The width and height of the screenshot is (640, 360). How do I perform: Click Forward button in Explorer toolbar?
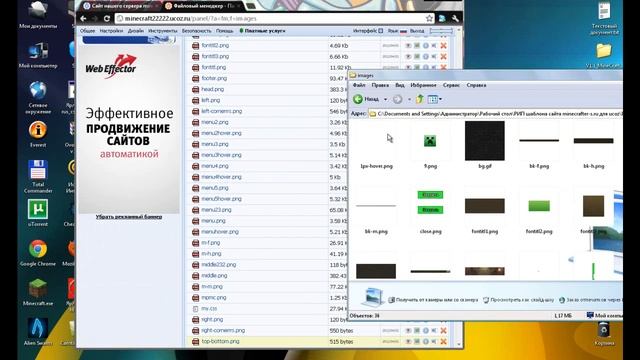(x=398, y=99)
